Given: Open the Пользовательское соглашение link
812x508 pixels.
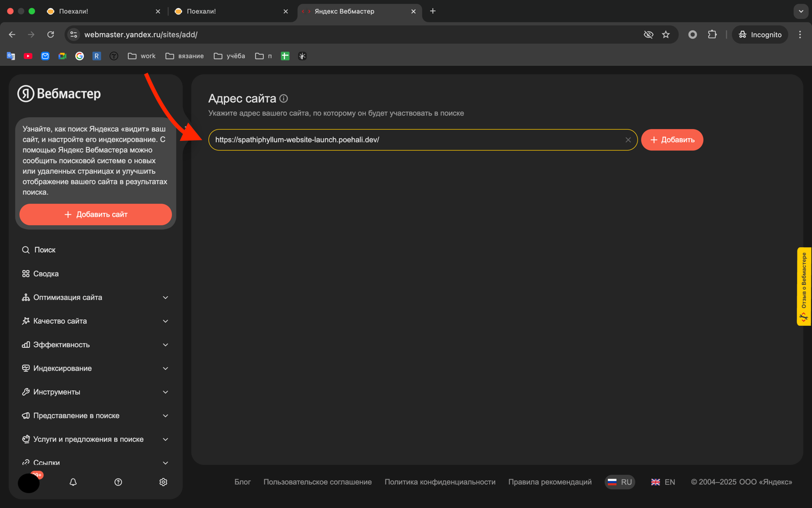Looking at the screenshot, I should point(317,482).
